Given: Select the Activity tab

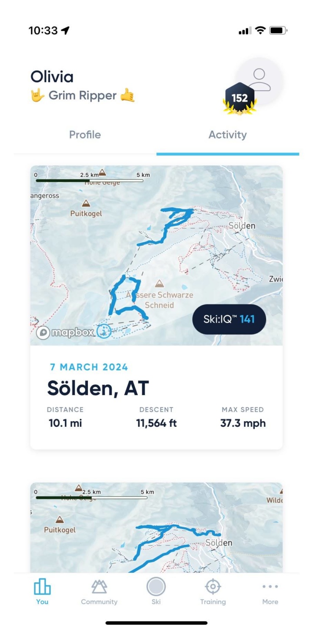Looking at the screenshot, I should (227, 135).
